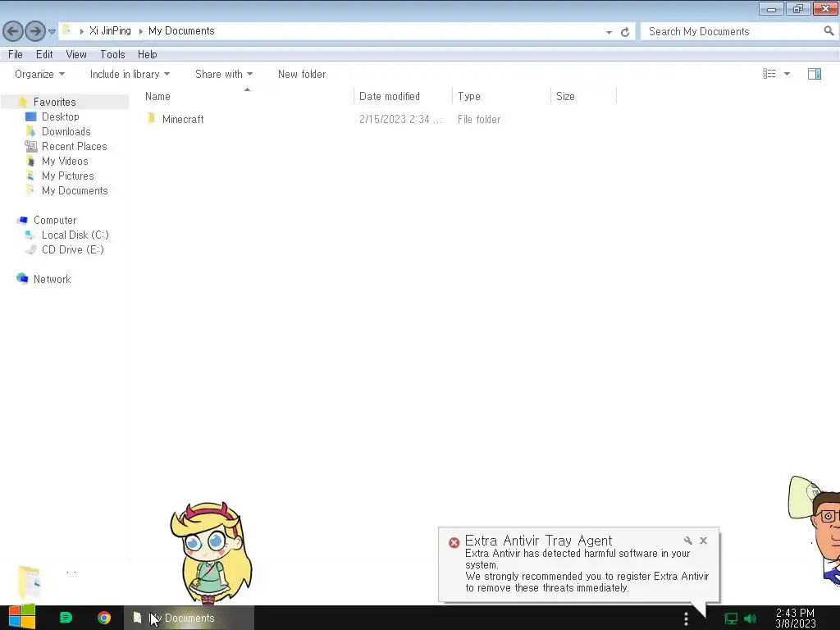
Task: Click the CD Drive disc icon
Action: (31, 249)
